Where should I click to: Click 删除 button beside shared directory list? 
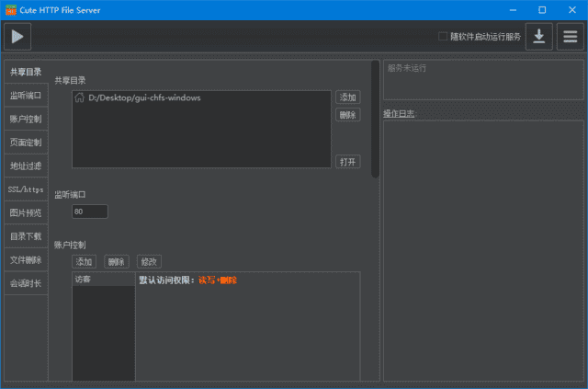point(347,115)
